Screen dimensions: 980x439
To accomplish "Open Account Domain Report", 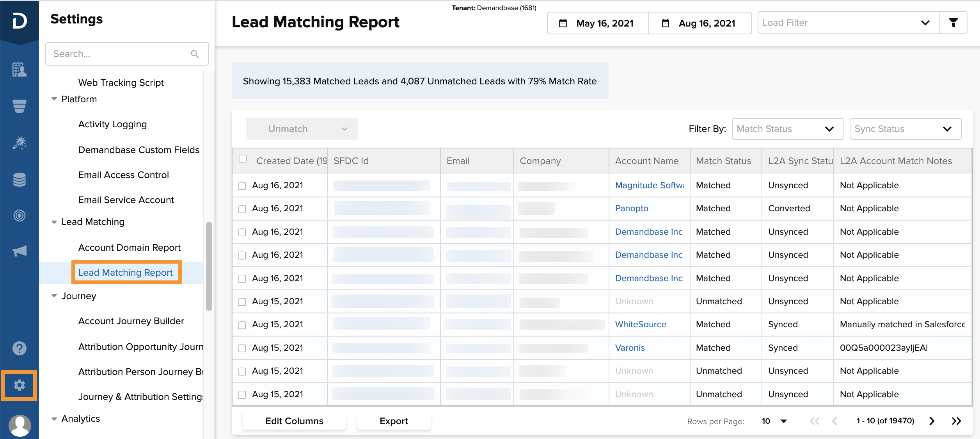I will click(129, 248).
